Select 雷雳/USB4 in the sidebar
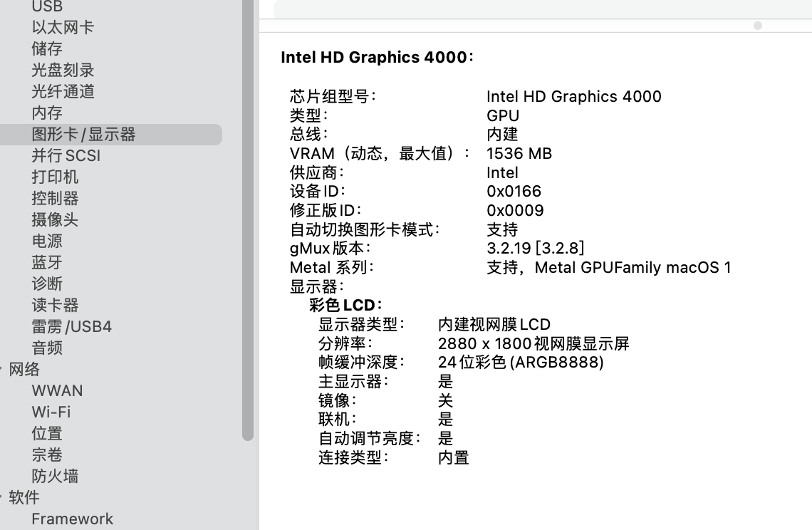This screenshot has height=530, width=812. click(x=71, y=326)
